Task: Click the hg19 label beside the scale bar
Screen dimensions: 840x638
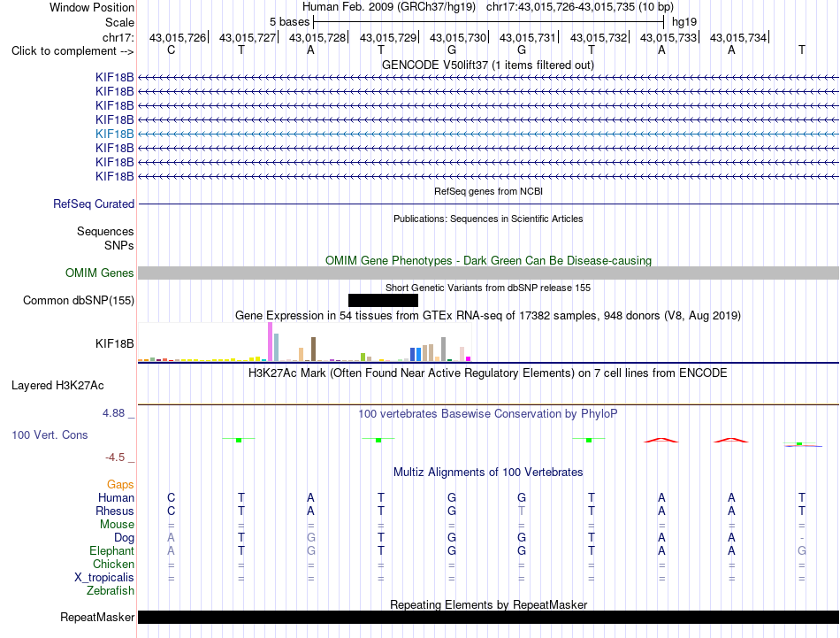Action: [684, 22]
